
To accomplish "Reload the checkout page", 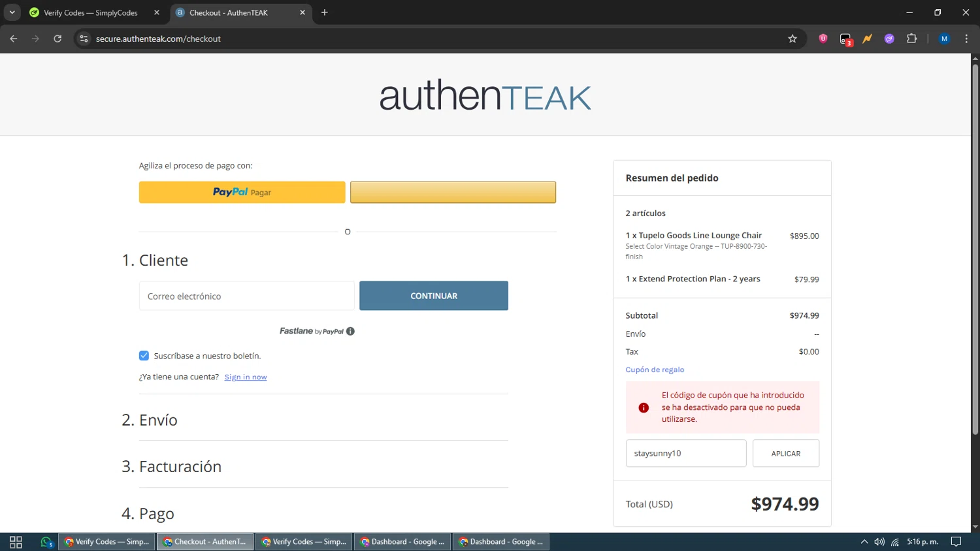I will (x=57, y=39).
